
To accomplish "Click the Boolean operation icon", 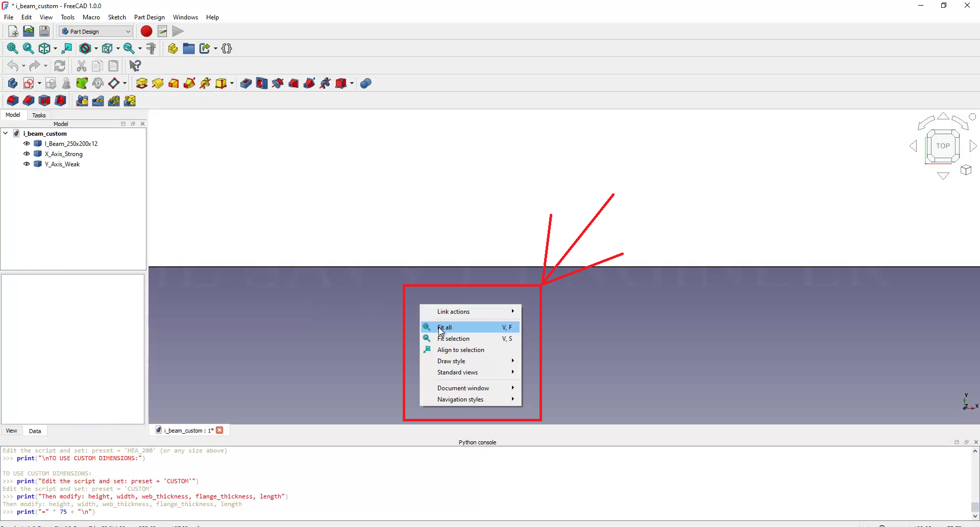I will point(365,84).
